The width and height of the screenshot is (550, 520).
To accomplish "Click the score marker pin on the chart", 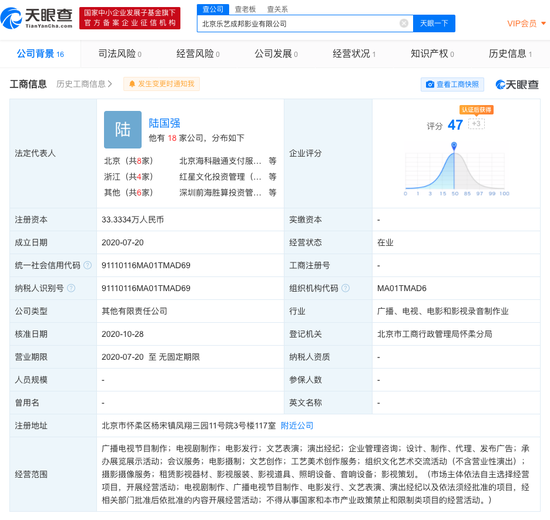I will [x=454, y=145].
